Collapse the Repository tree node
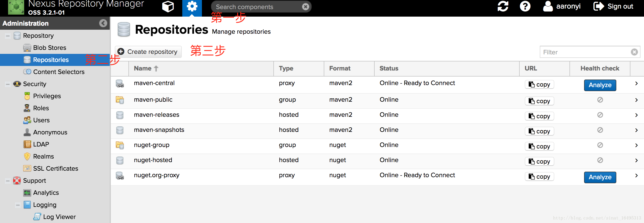The image size is (644, 223). 8,36
